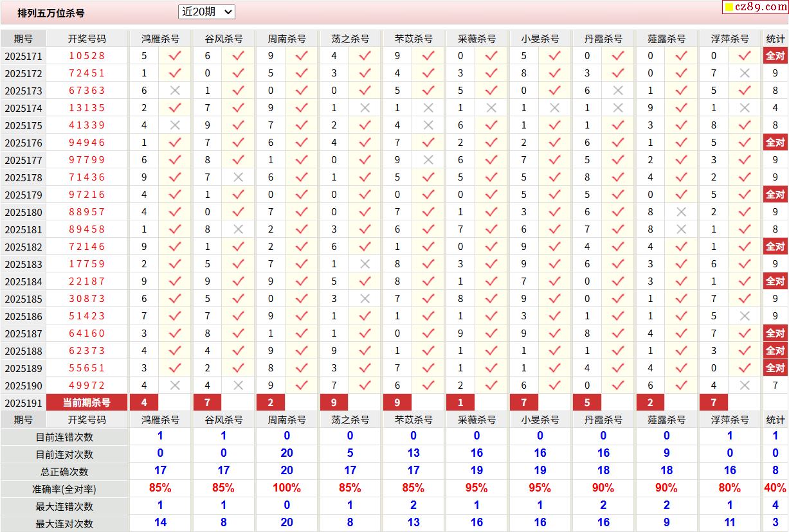Click the X mark for 丹霞杀号 in row 2025173

tap(618, 91)
